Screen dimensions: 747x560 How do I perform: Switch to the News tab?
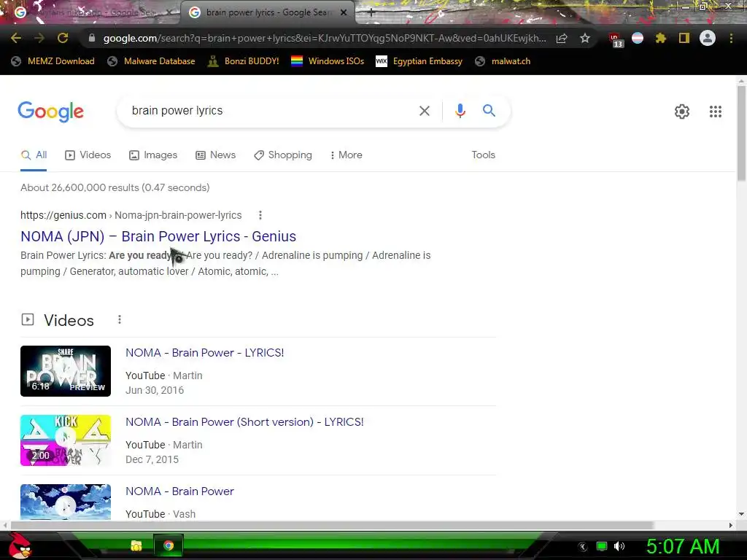[x=216, y=155]
